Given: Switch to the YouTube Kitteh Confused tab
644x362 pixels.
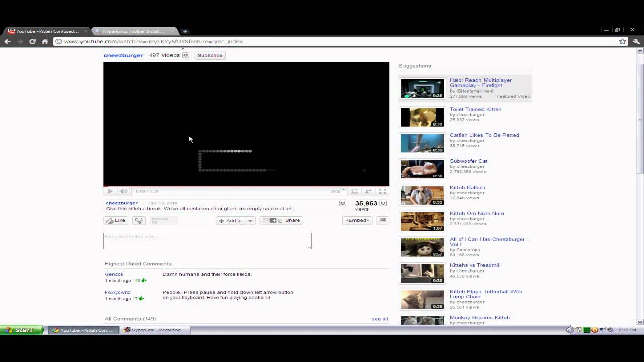Looking at the screenshot, I should click(47, 31).
